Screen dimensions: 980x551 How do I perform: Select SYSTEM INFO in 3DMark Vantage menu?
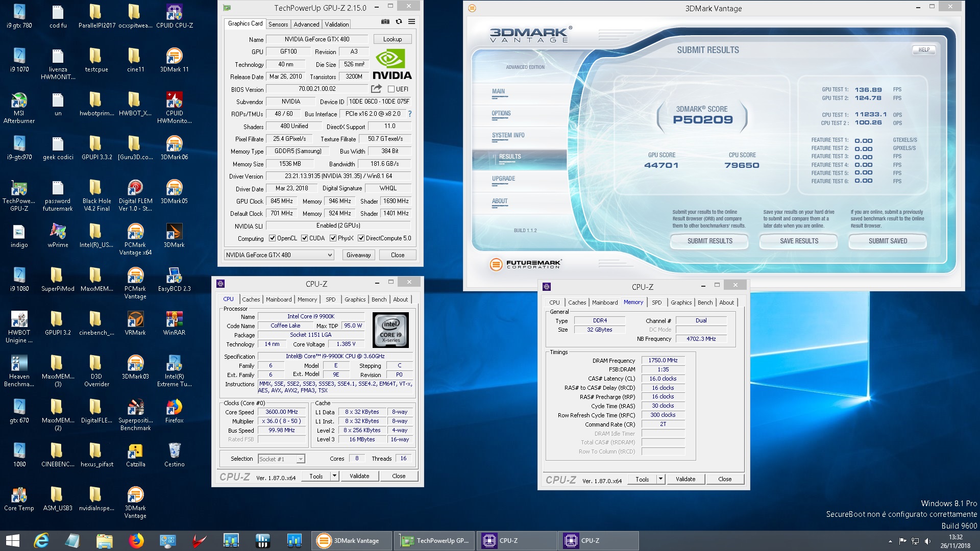click(508, 135)
